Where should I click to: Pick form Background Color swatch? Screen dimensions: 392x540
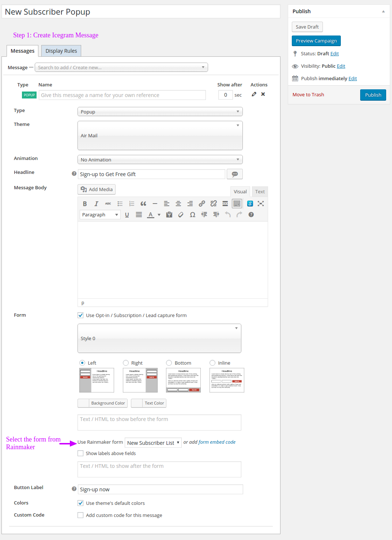(x=83, y=403)
